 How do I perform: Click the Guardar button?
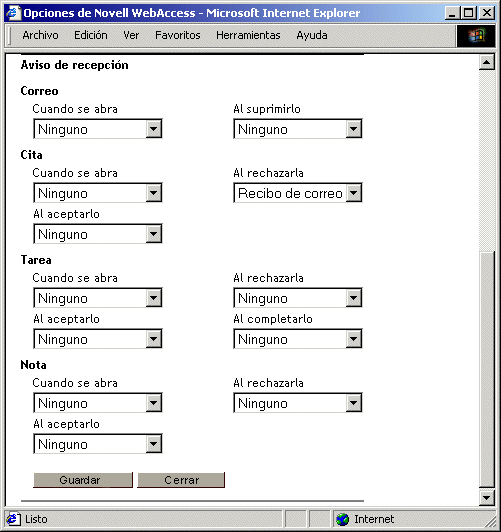click(83, 480)
